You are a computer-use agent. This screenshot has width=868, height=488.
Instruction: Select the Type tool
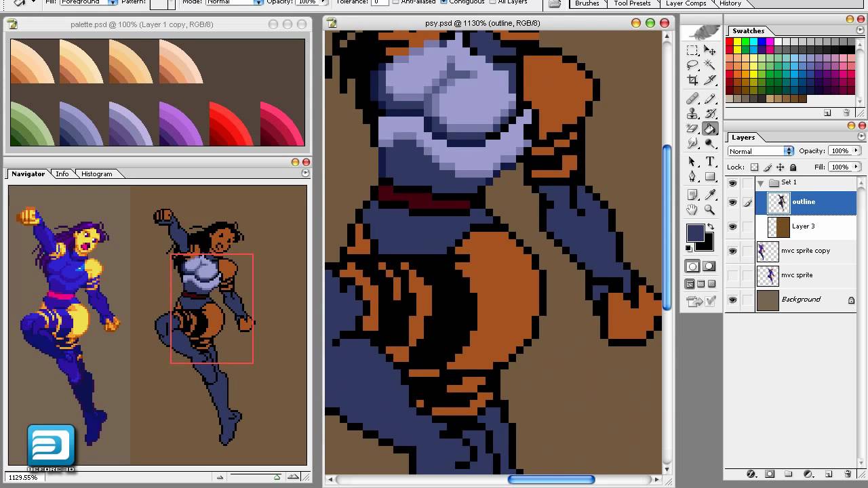[710, 161]
